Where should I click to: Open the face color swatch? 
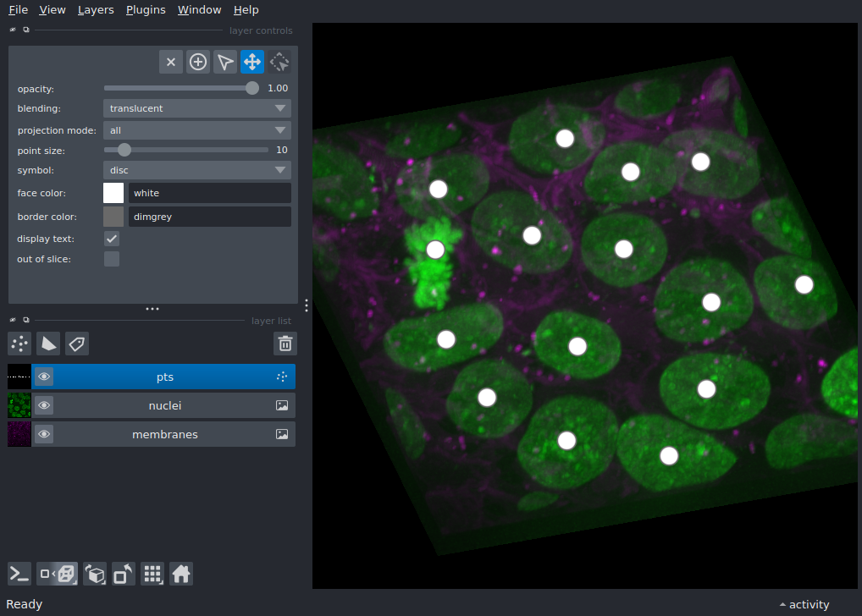[113, 193]
